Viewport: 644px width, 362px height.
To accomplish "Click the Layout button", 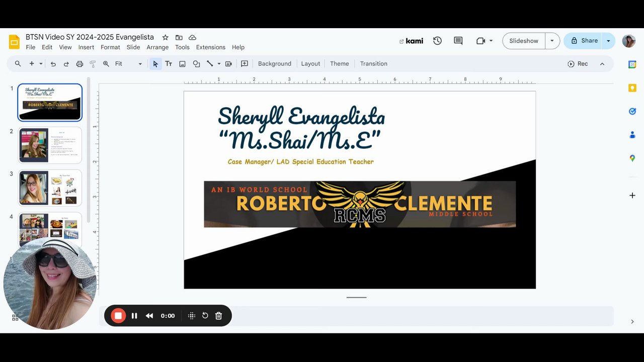I will coord(310,64).
